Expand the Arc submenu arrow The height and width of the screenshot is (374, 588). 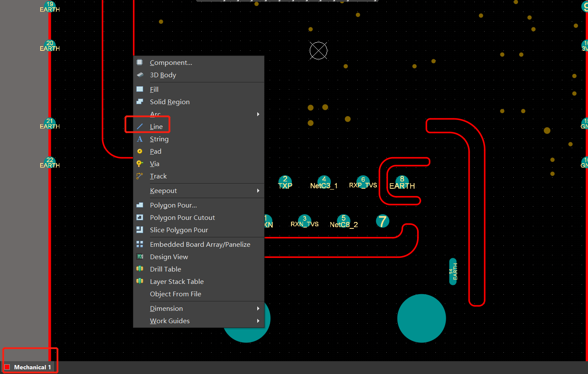point(258,114)
